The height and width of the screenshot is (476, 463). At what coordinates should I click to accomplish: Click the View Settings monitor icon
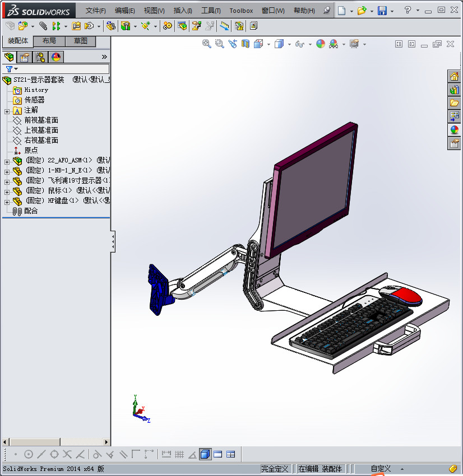(354, 44)
